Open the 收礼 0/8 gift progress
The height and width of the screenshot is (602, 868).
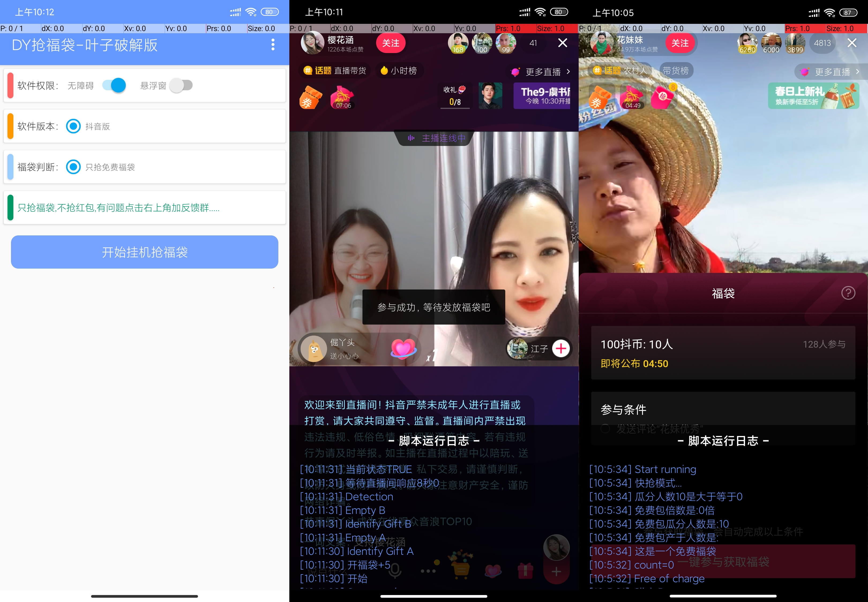tap(455, 96)
